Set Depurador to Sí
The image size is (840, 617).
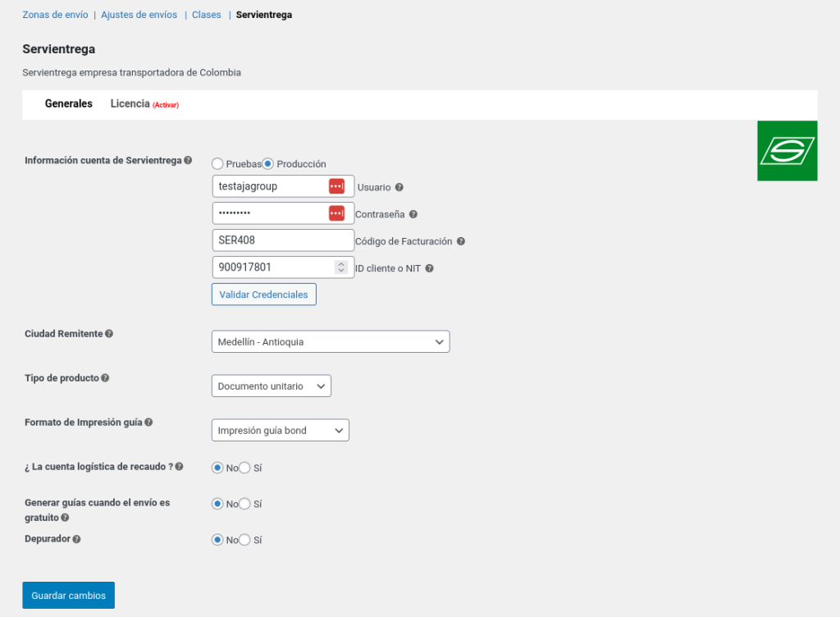pyautogui.click(x=244, y=540)
